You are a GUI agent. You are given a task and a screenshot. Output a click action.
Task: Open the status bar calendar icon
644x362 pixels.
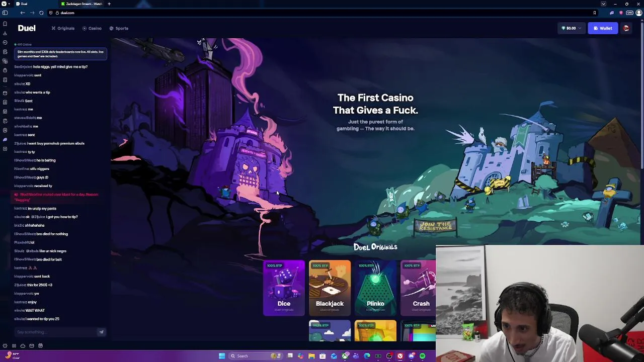(x=41, y=345)
